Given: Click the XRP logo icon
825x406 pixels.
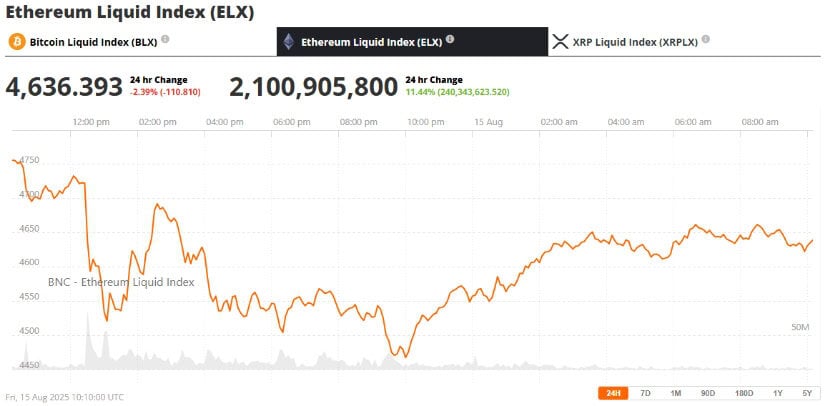Looking at the screenshot, I should pyautogui.click(x=559, y=42).
